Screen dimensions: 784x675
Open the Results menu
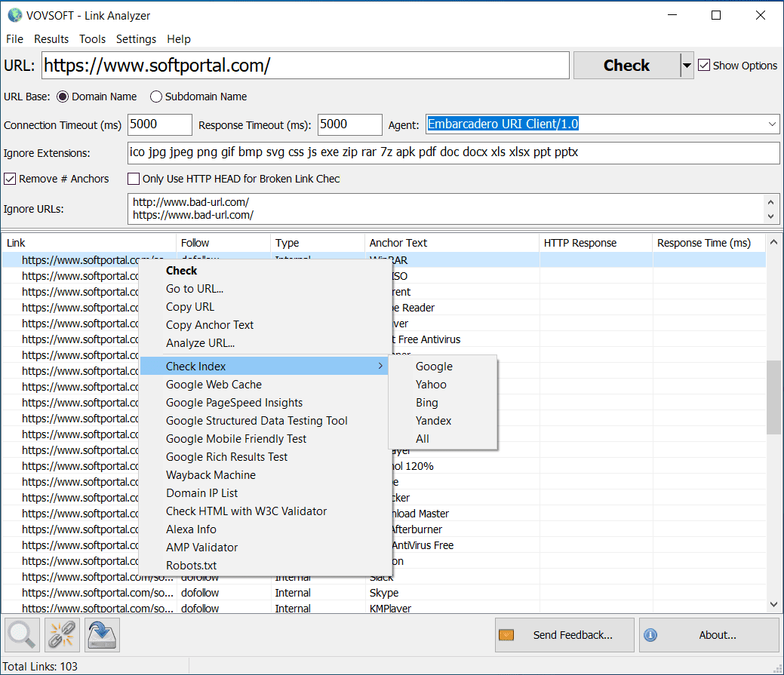click(x=51, y=39)
